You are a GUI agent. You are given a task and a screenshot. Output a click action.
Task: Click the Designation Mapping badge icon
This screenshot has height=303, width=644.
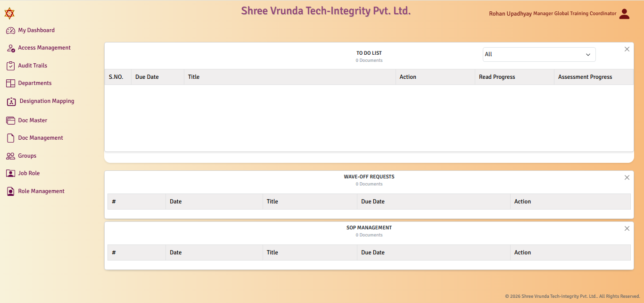pyautogui.click(x=11, y=101)
